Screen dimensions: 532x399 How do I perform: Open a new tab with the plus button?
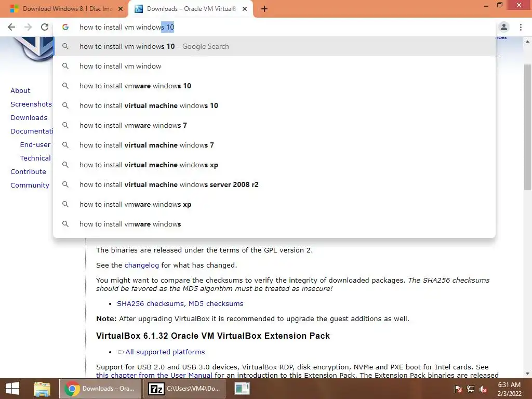[264, 9]
